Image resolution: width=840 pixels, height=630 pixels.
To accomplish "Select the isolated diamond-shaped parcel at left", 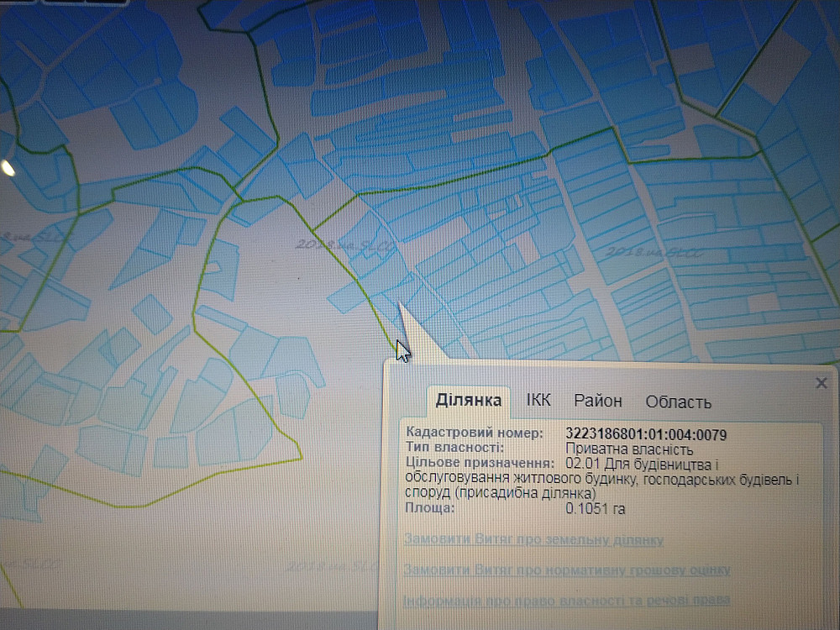I will tap(152, 313).
